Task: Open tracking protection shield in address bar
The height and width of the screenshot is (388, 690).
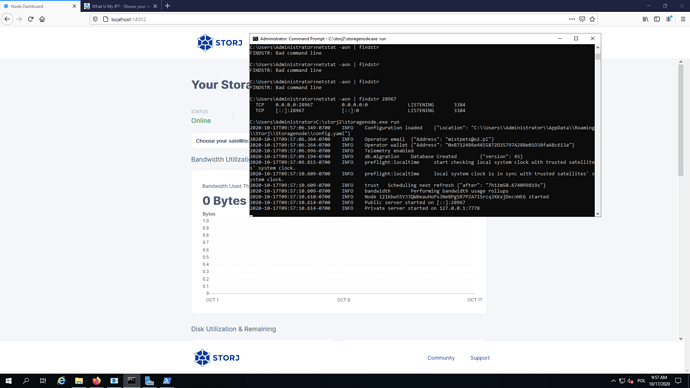Action: (x=95, y=19)
